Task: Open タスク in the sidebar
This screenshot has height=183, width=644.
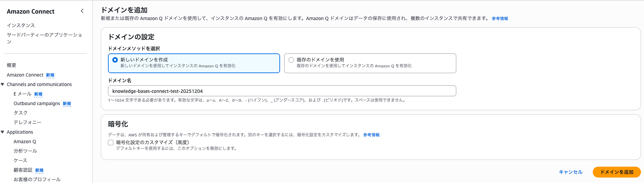Action: [x=20, y=113]
